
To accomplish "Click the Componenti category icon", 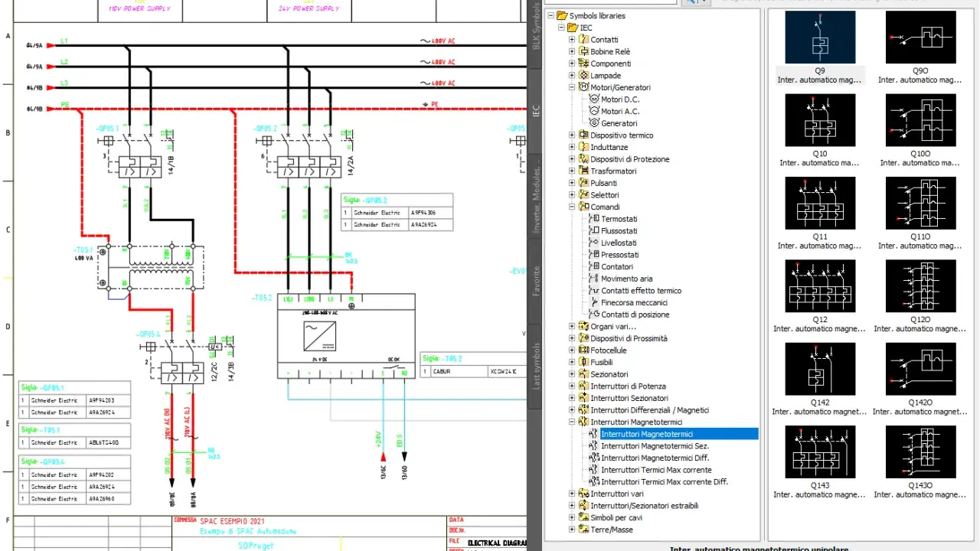I will coord(584,64).
